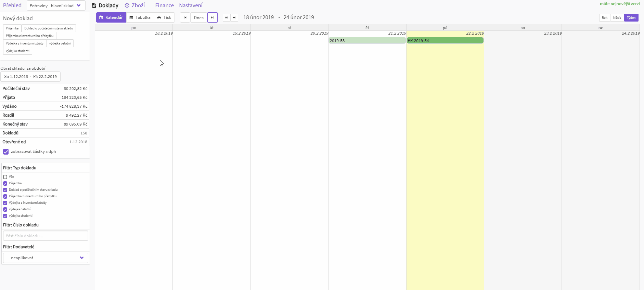
Task: Open the PR-2019-54 calendar entry
Action: tap(445, 41)
